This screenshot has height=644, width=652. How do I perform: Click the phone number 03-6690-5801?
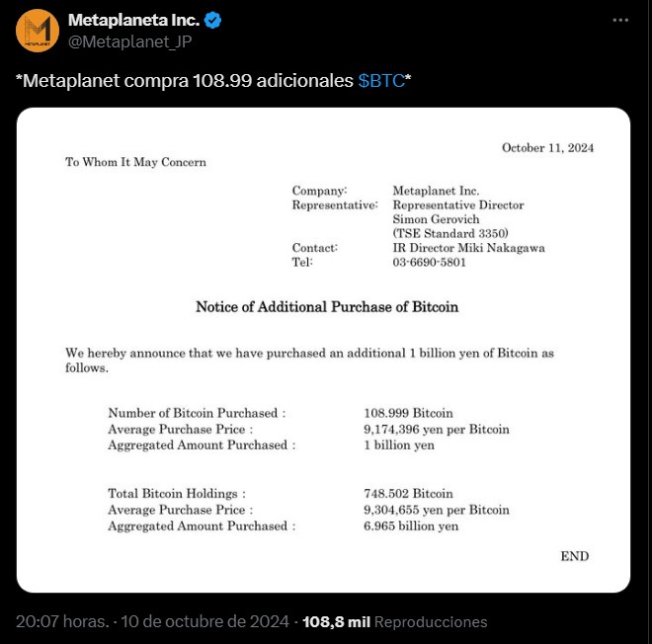429,263
